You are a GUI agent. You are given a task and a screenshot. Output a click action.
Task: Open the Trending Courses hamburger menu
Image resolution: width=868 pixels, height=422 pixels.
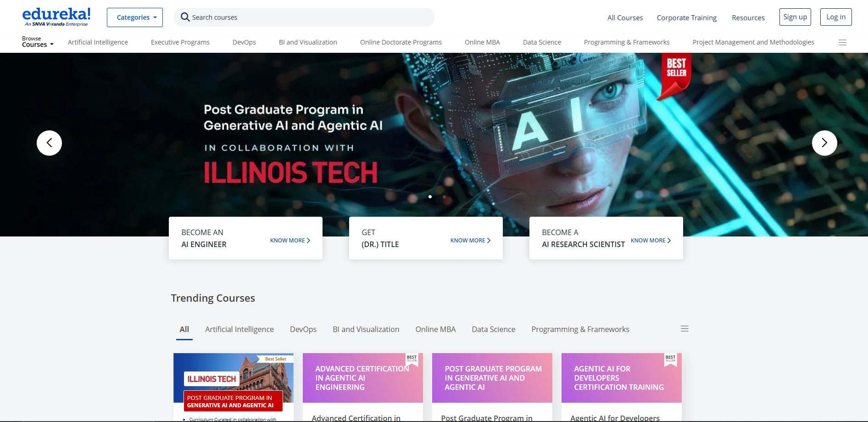(x=684, y=329)
